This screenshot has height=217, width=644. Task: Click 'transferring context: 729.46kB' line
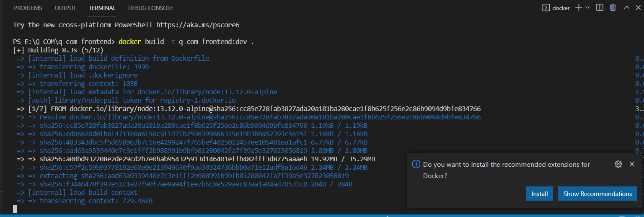point(85,201)
